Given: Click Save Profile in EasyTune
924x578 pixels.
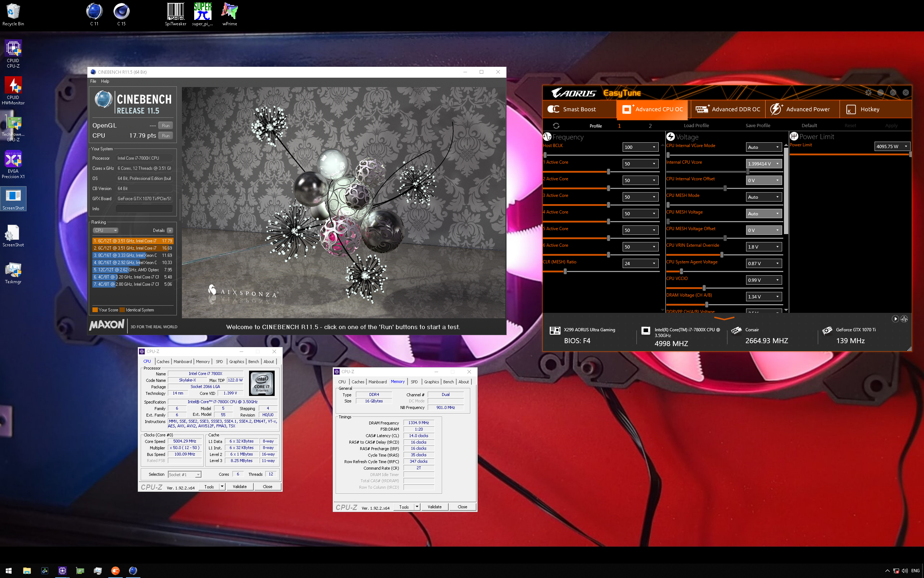Looking at the screenshot, I should pos(758,125).
